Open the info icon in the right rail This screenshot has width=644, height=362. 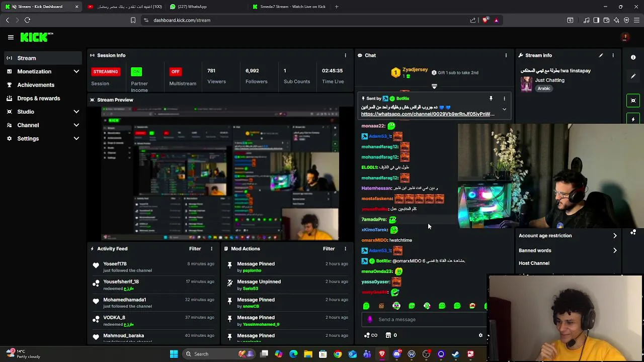pyautogui.click(x=633, y=57)
